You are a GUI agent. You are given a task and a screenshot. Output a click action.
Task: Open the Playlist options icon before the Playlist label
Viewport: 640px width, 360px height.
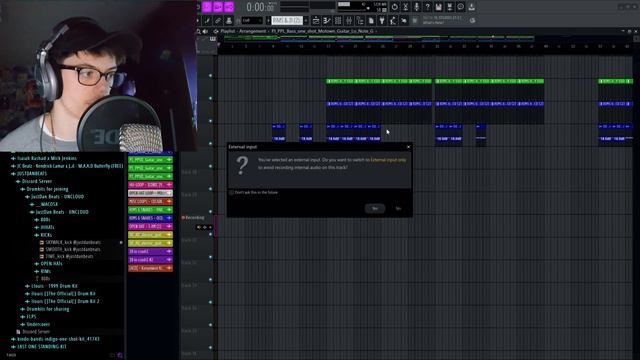216,31
